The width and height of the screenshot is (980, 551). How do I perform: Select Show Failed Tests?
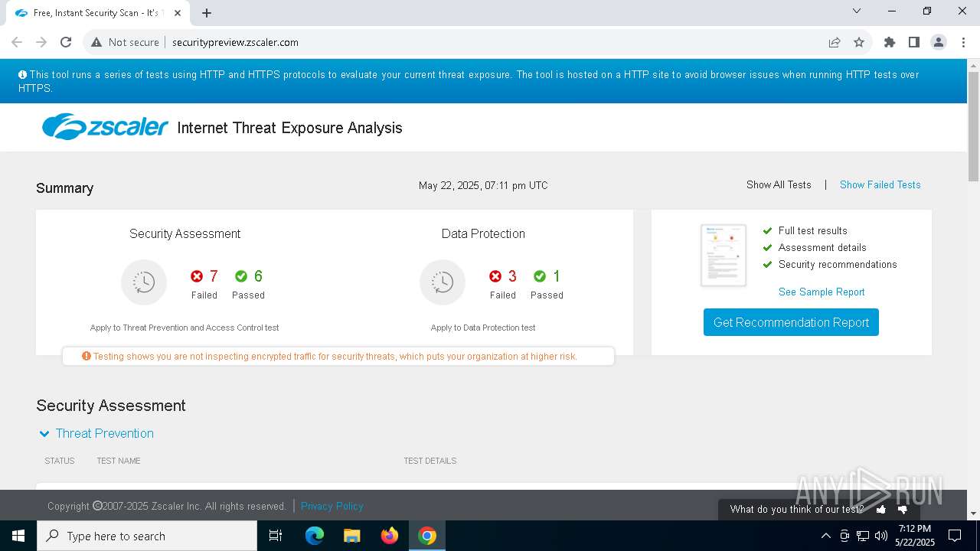[x=880, y=184]
